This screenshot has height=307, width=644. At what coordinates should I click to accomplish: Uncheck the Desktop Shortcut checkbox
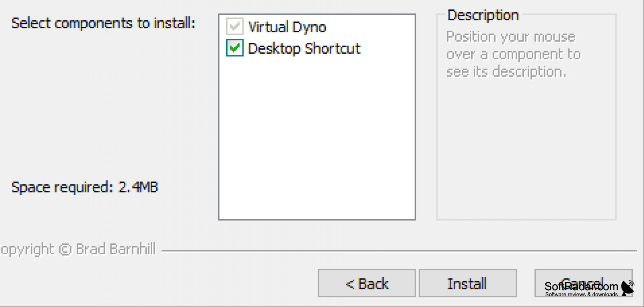point(235,48)
